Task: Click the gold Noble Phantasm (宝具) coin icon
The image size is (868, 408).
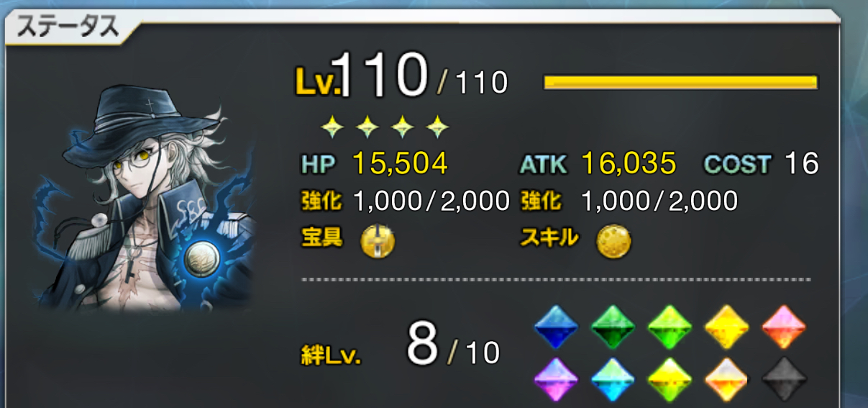Action: pos(378,241)
